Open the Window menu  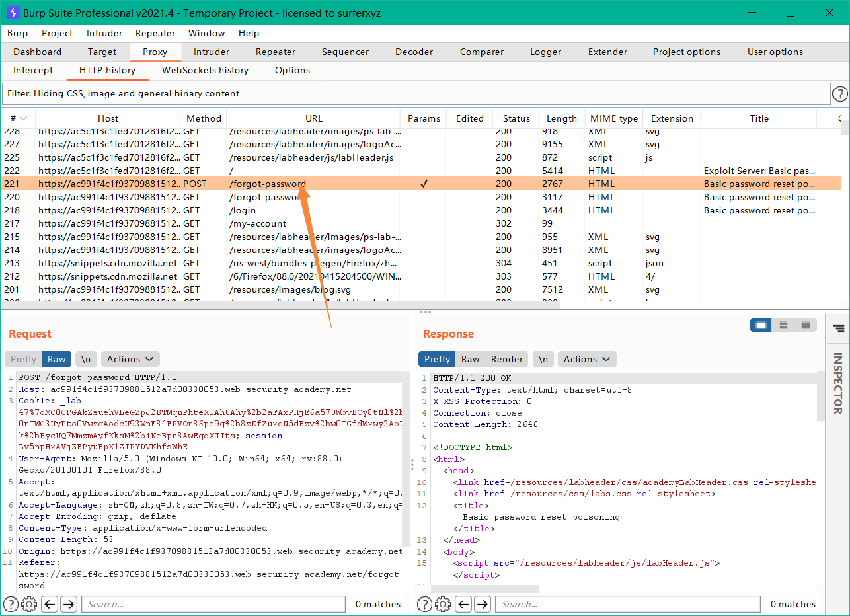coord(206,33)
